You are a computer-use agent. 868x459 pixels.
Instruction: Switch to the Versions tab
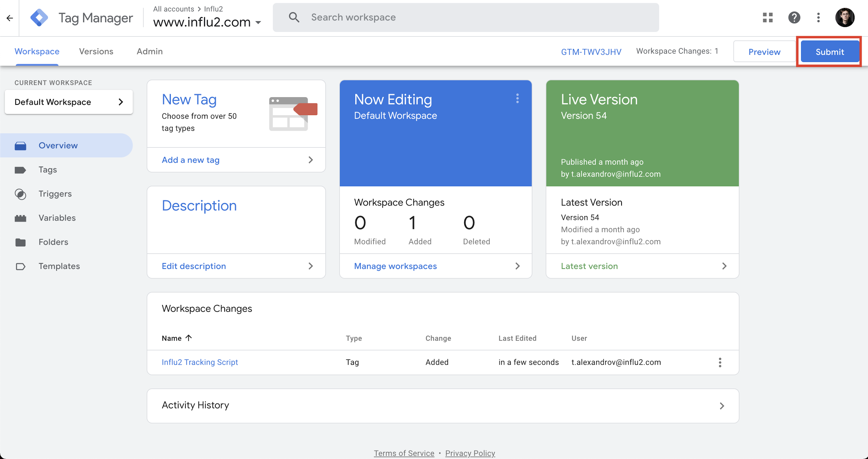tap(96, 51)
